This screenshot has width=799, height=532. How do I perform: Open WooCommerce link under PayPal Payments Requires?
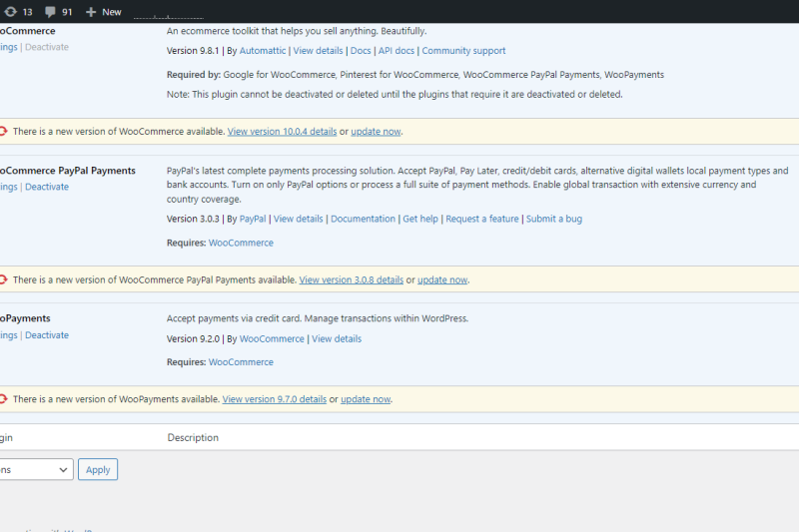(241, 243)
